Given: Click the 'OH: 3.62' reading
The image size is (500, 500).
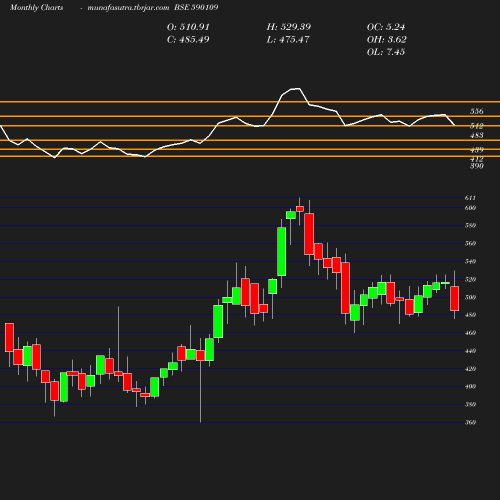Looking at the screenshot, I should click(x=387, y=39).
